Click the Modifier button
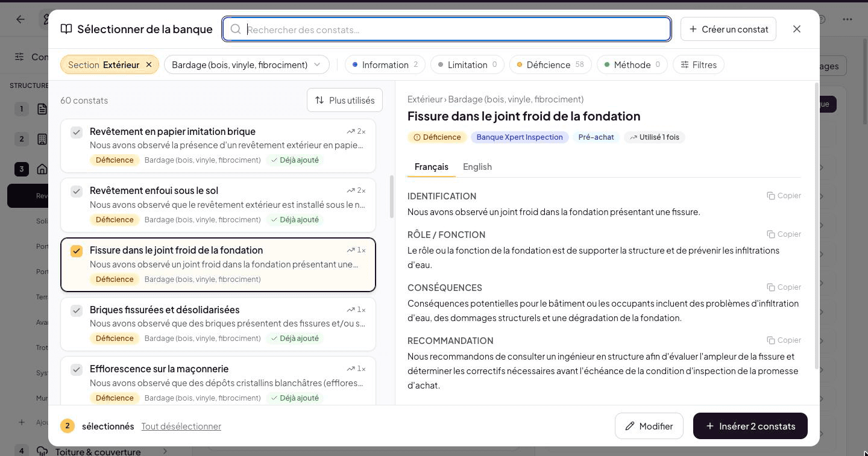 coord(649,426)
